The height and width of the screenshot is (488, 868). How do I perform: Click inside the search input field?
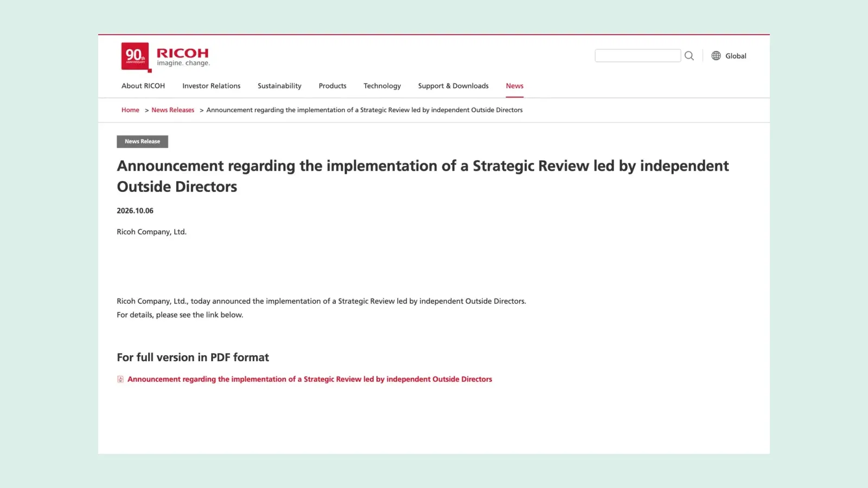(637, 56)
